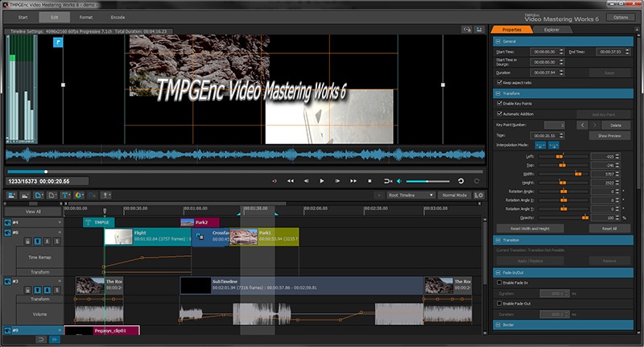Click the gray blank clip file icon
Screen dimensions: 644x347
point(52,196)
